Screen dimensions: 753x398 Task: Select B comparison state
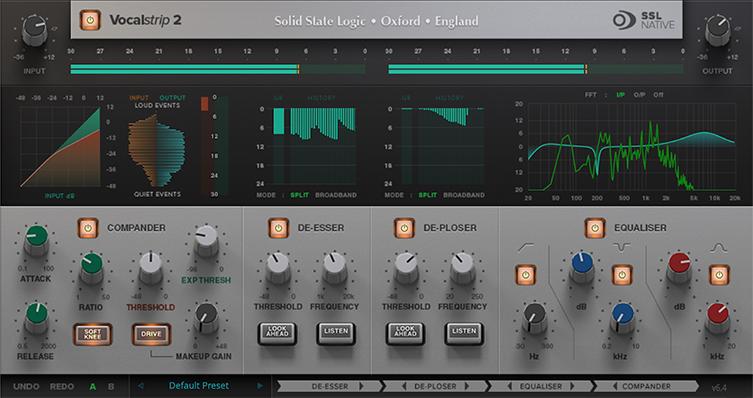(x=111, y=386)
